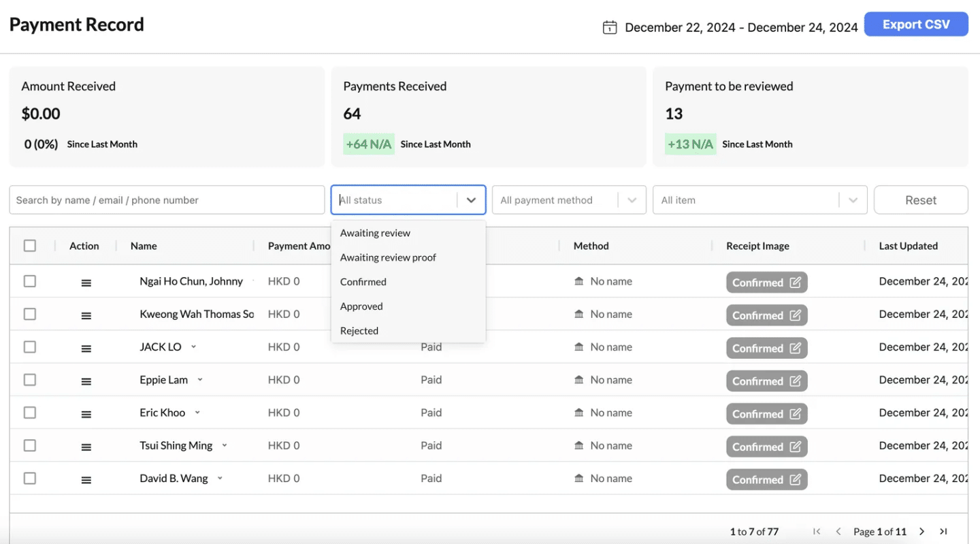Export records with Export CSV button
This screenshot has height=544, width=980.
[x=916, y=25]
